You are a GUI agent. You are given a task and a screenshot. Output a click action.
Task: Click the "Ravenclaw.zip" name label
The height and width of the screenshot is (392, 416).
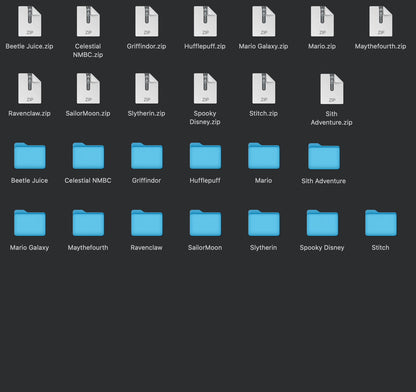(29, 113)
